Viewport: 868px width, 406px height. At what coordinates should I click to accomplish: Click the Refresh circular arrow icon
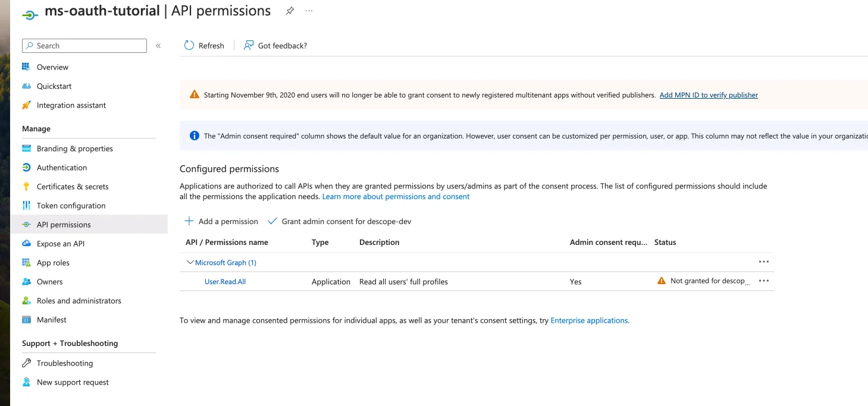(189, 45)
